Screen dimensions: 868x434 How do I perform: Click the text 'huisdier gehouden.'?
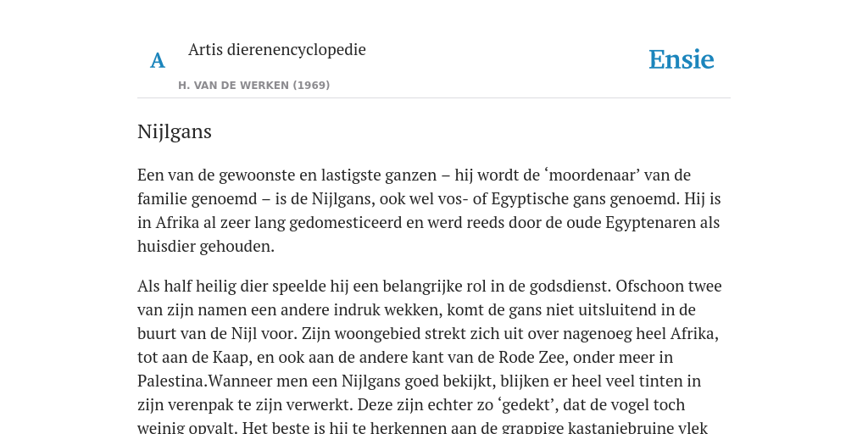[x=206, y=247]
